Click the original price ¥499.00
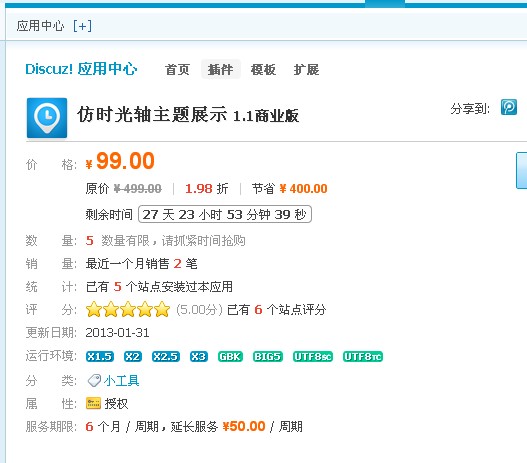 click(138, 188)
